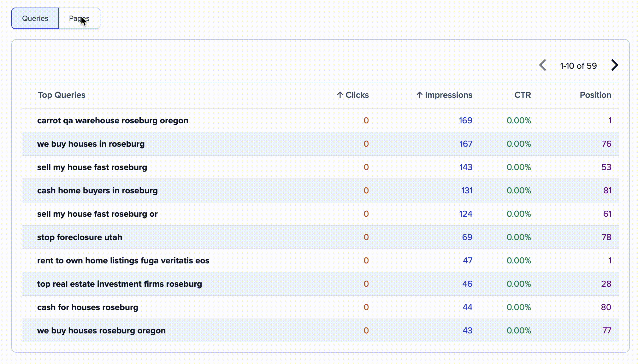Click impressions value 47
The width and height of the screenshot is (638, 364).
coord(468,261)
